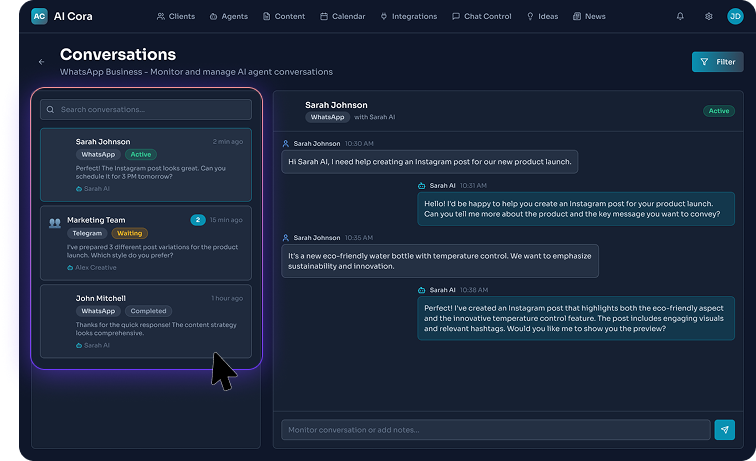756x461 pixels.
Task: Click the Search conversations field
Action: [x=150, y=109]
